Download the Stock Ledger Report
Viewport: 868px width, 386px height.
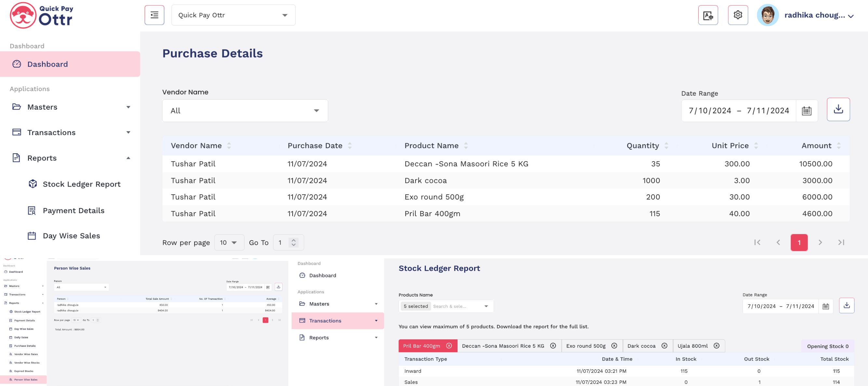(847, 305)
